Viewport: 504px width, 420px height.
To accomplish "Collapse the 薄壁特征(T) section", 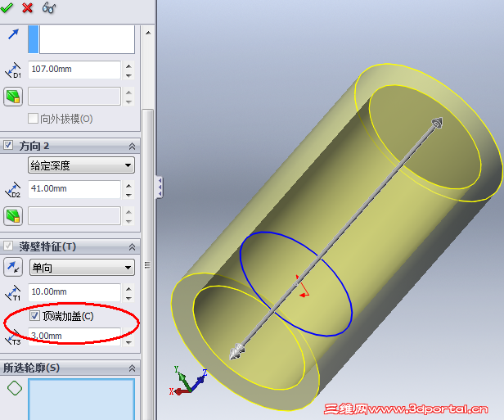I will coord(132,247).
